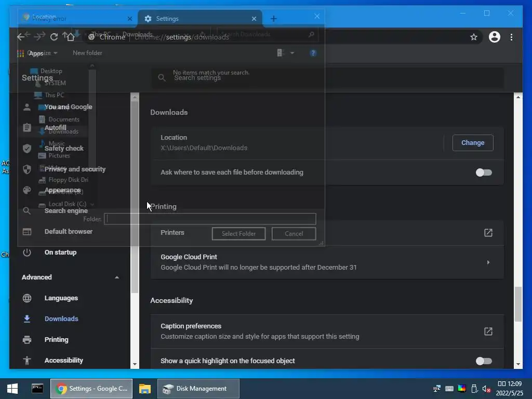Viewport: 532px width, 399px height.
Task: Select Documents in the folder dialog tree
Action: (59, 119)
